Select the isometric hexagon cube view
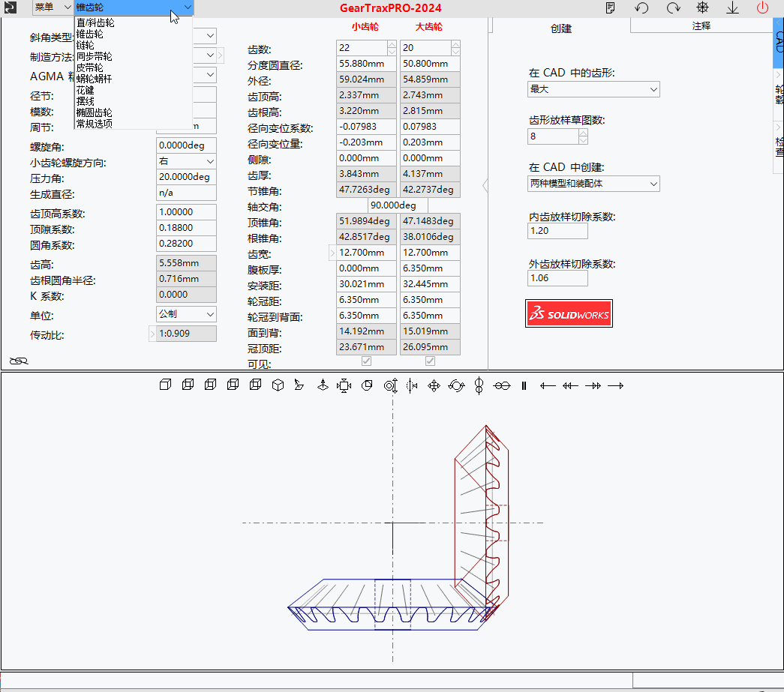The image size is (784, 692). [x=278, y=385]
